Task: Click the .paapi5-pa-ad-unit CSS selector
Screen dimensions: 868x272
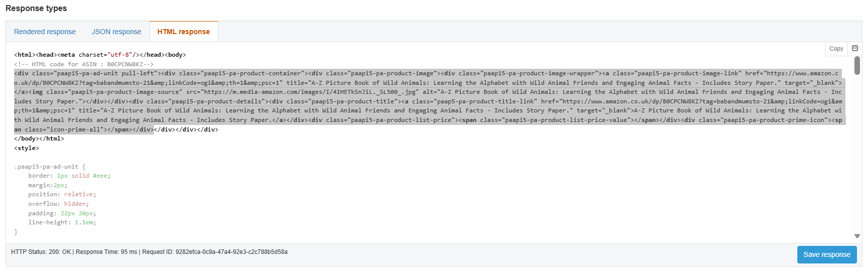Action: tap(47, 167)
